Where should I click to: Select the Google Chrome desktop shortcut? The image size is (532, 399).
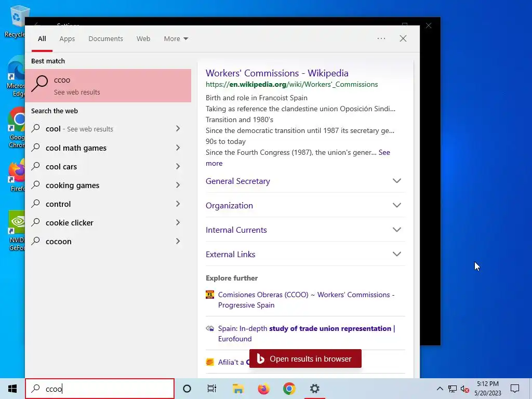click(17, 128)
